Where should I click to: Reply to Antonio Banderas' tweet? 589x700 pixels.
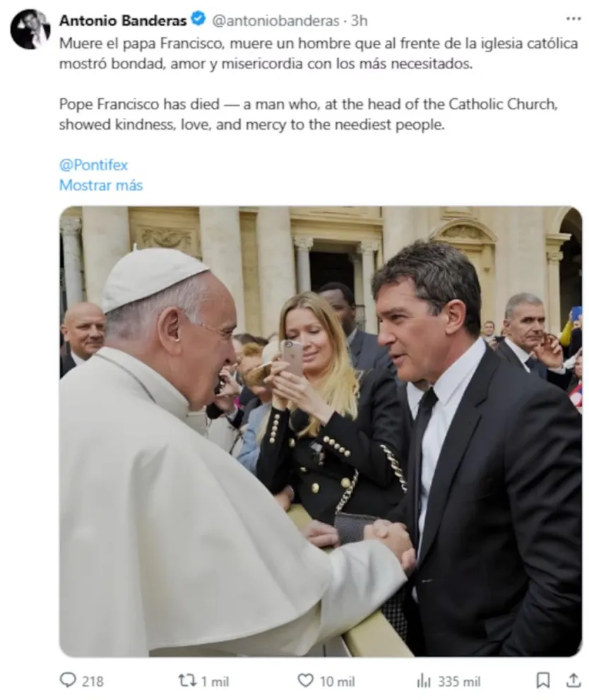pos(68,681)
